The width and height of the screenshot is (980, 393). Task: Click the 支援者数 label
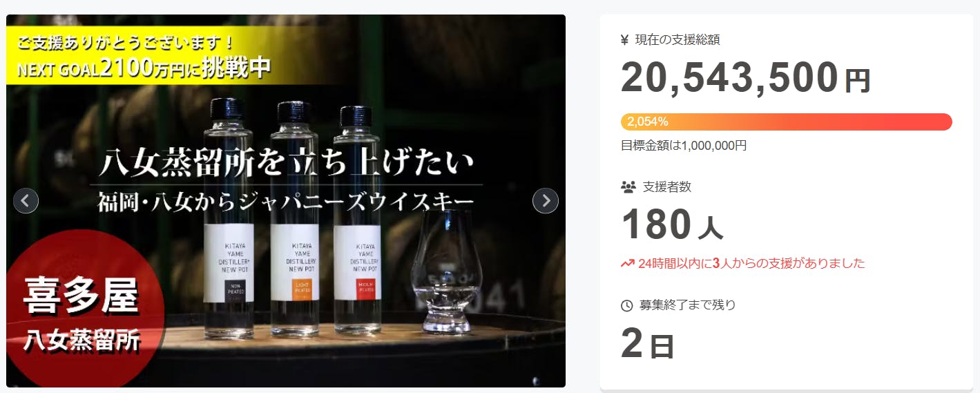(x=666, y=186)
